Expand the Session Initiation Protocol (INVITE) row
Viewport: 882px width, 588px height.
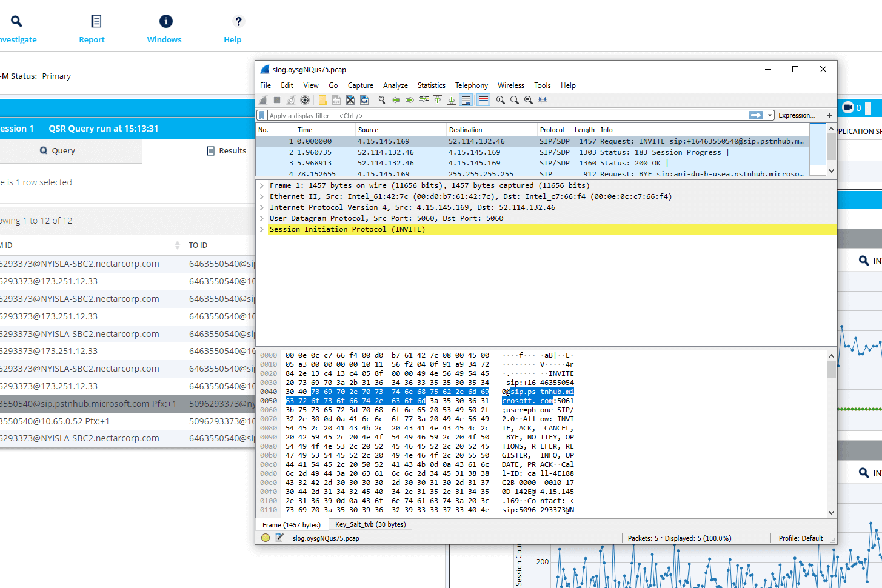click(262, 229)
